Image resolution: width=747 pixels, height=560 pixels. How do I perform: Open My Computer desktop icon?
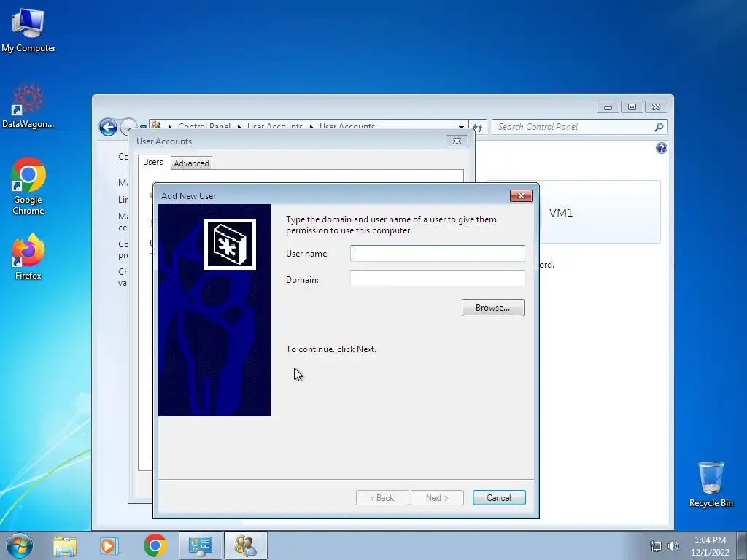(x=28, y=29)
